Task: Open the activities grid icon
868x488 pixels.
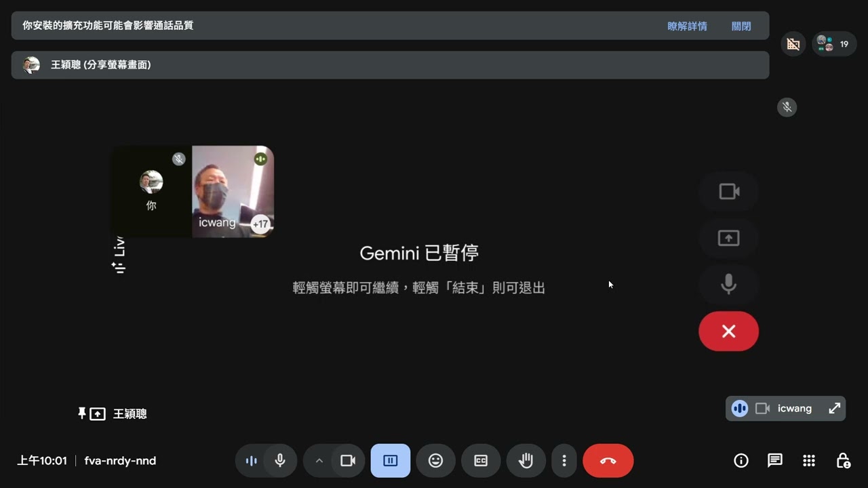Action: (x=809, y=461)
